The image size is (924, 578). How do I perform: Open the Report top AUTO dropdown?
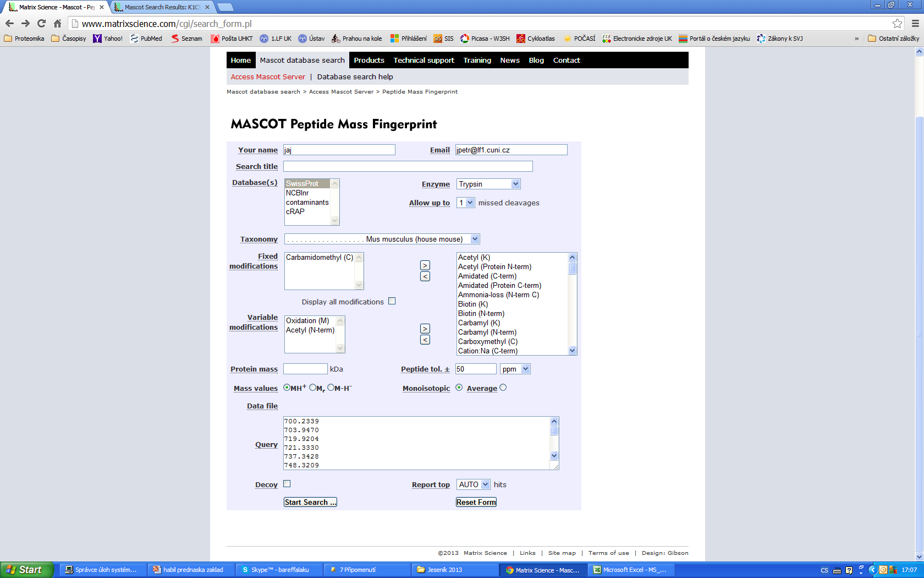click(474, 484)
